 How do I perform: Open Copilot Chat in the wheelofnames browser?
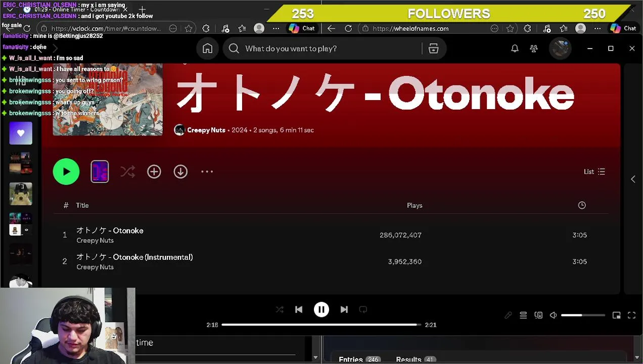pos(624,29)
